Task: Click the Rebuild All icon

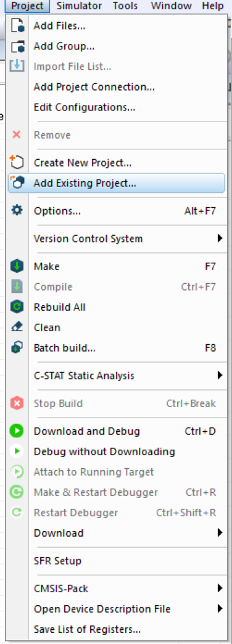Action: pyautogui.click(x=17, y=307)
